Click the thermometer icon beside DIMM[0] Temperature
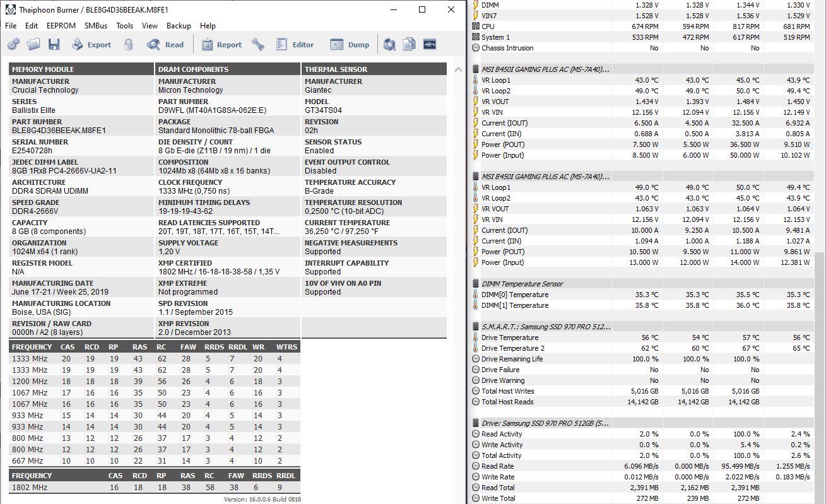 (476, 295)
